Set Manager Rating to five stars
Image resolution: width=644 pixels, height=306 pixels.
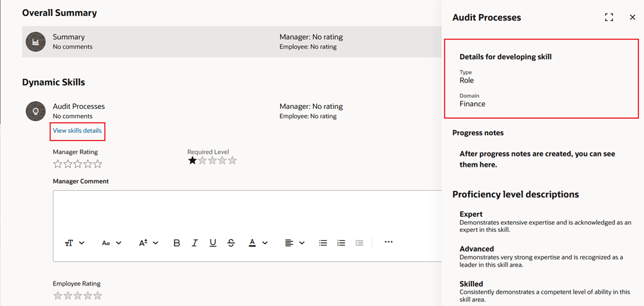[x=97, y=164]
